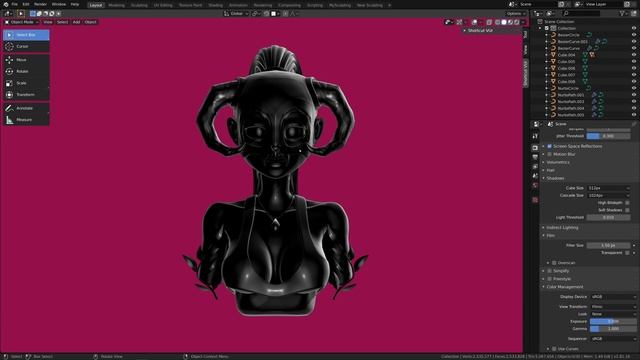The width and height of the screenshot is (640, 360).
Task: Select the Measure tool
Action: point(26,120)
